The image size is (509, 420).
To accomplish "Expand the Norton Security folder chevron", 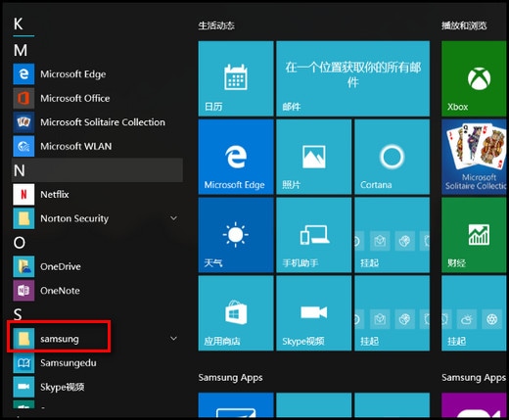I will [174, 218].
